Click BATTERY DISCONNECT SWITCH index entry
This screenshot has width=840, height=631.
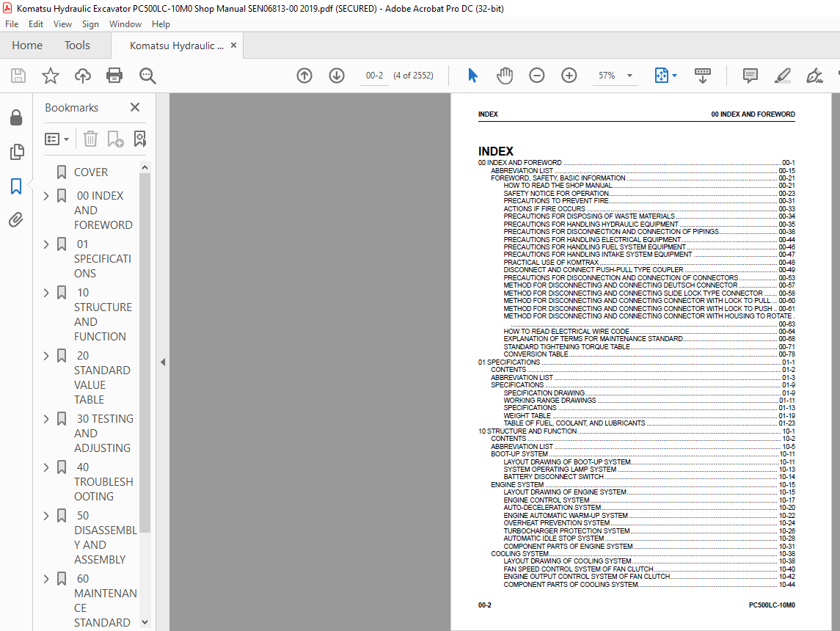[x=649, y=477]
